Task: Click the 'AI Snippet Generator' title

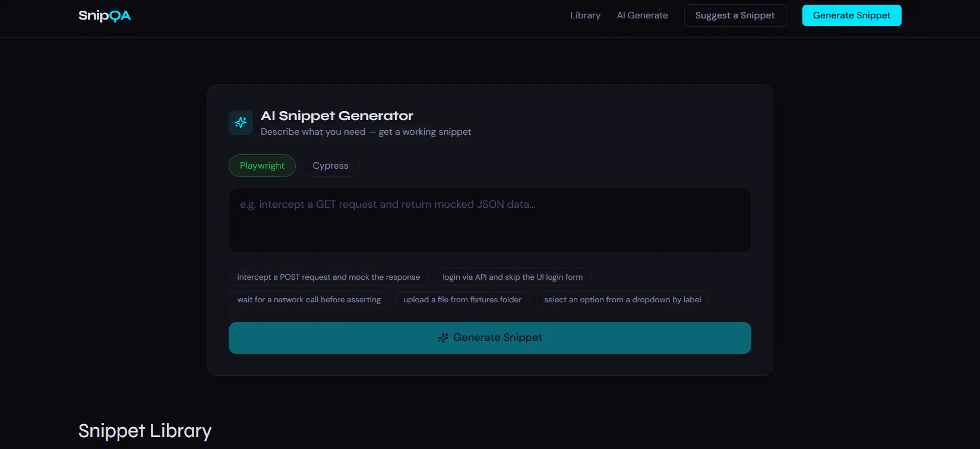Action: 337,116
